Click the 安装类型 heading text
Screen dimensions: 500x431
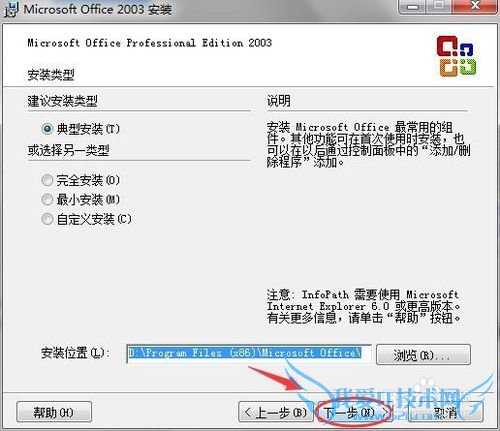[x=51, y=75]
